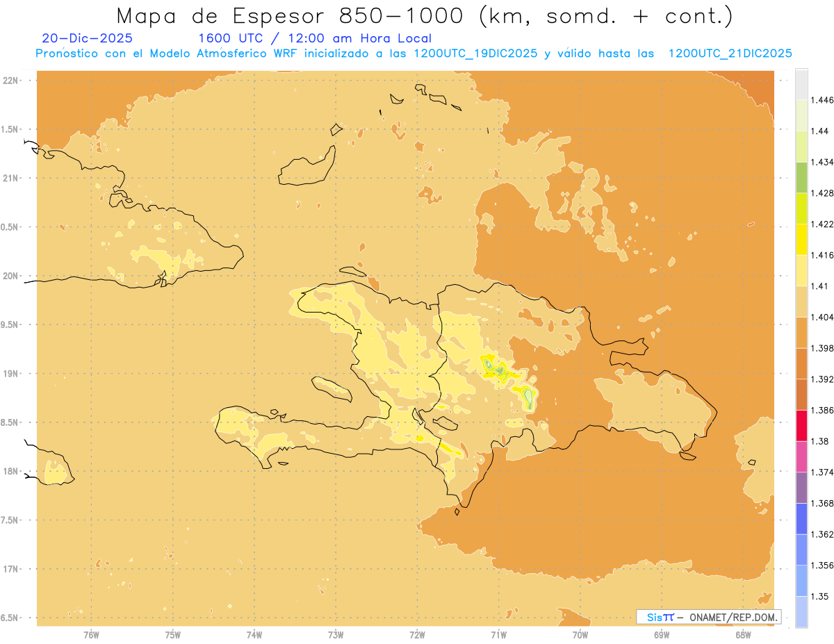Click the longitude label '72W'
This screenshot has height=644, width=834.
pyautogui.click(x=417, y=635)
